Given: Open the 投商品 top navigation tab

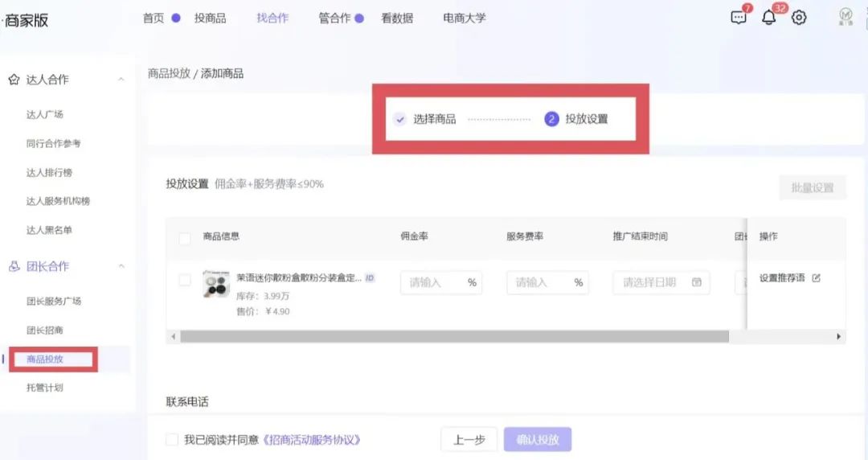Looking at the screenshot, I should pos(210,18).
